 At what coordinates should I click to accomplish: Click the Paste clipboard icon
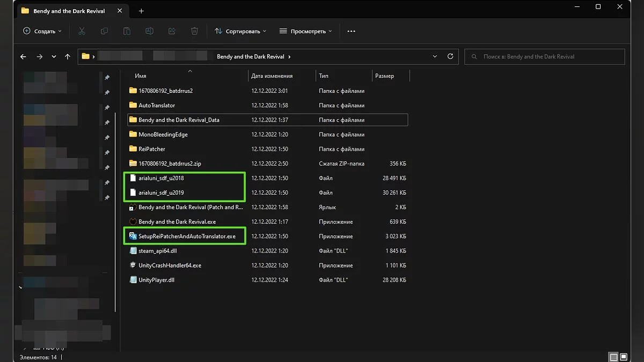[x=127, y=31]
